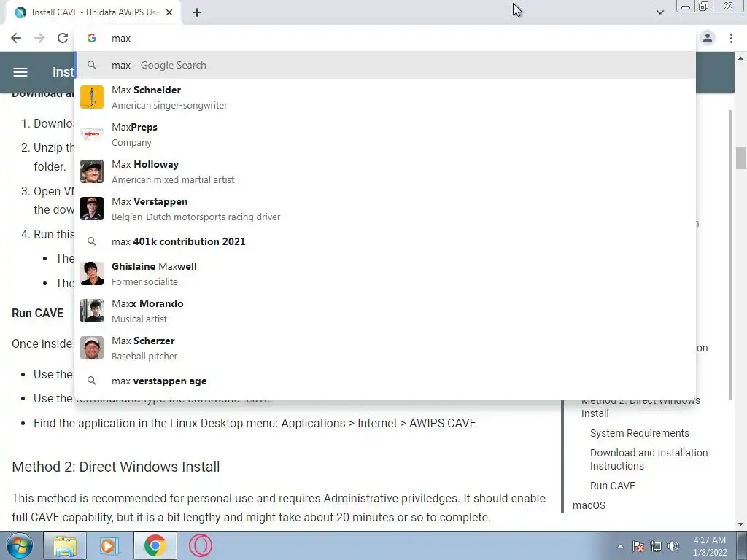Click search icon beside 'max - Google Search'
The height and width of the screenshot is (560, 747).
click(92, 65)
